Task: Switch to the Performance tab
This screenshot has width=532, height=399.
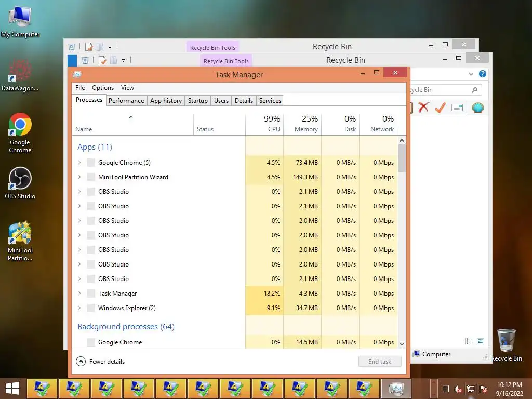Action: point(126,101)
